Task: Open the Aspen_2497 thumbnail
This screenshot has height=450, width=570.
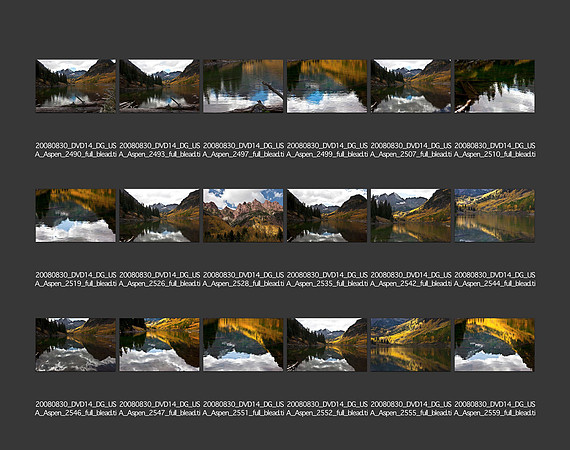Action: [243, 86]
